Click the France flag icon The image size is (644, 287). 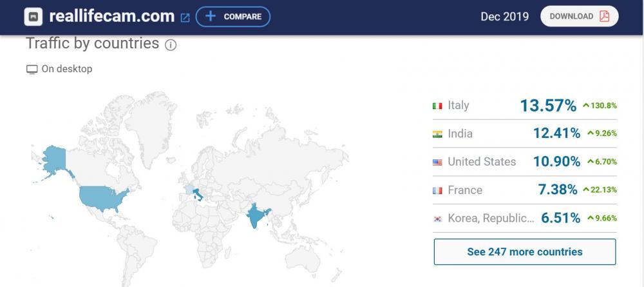tap(437, 191)
